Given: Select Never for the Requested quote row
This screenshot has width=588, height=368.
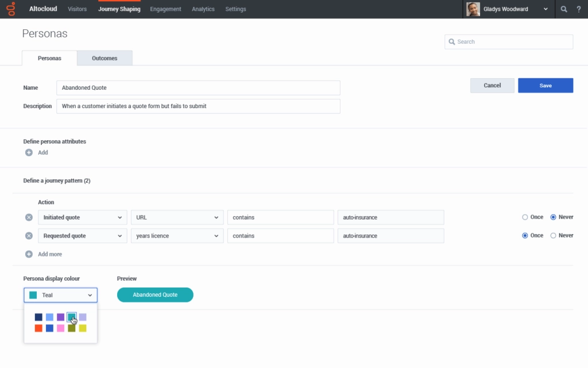Looking at the screenshot, I should point(553,235).
